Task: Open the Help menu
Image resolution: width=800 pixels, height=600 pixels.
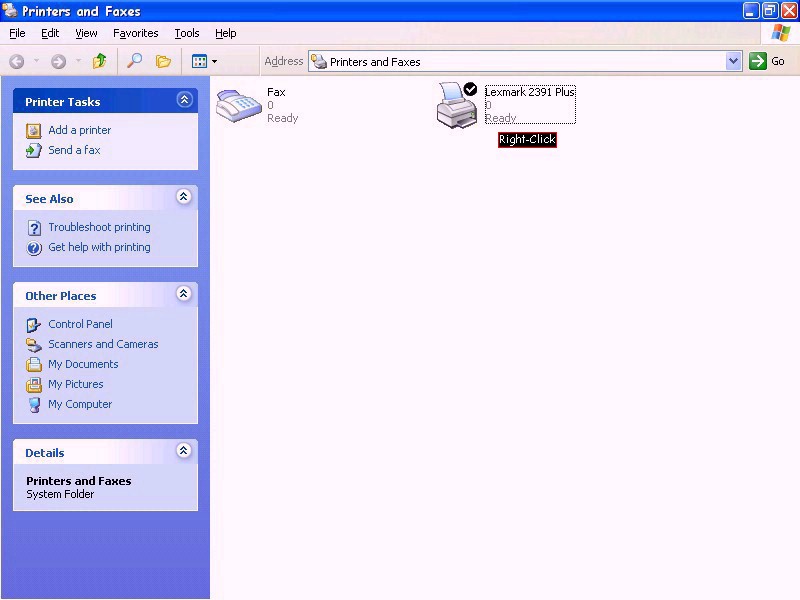Action: [226, 33]
